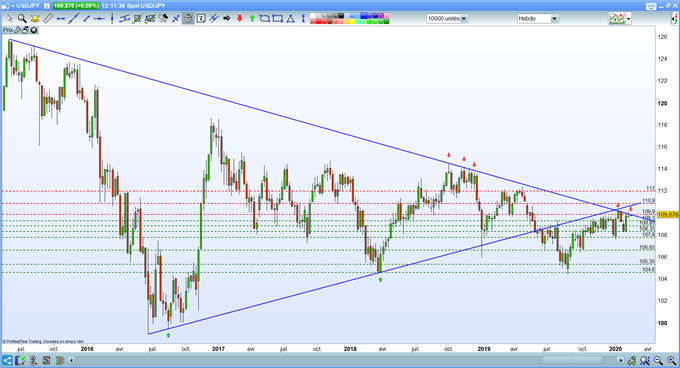Image resolution: width=680 pixels, height=368 pixels.
Task: Click the wrench chart properties icon bottom right
Action: pos(631,360)
